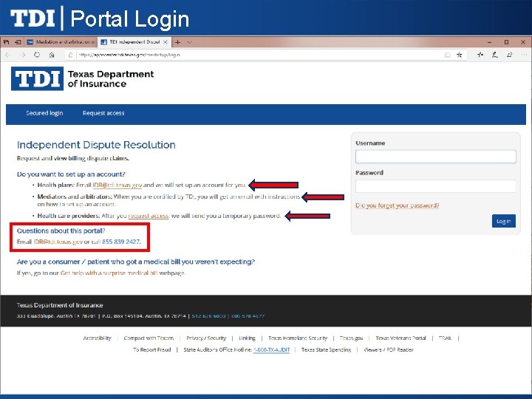Click To Report Fraud footer link
532x399 pixels.
[152, 349]
